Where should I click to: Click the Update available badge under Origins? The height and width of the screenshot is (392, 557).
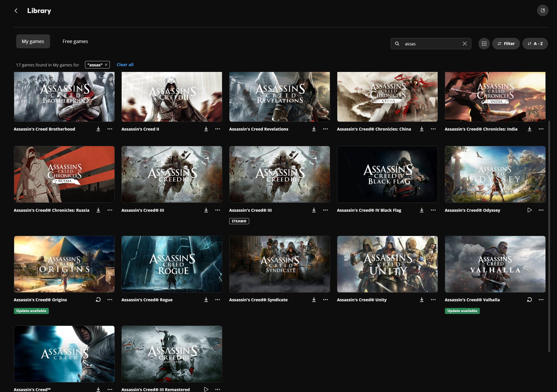point(31,311)
